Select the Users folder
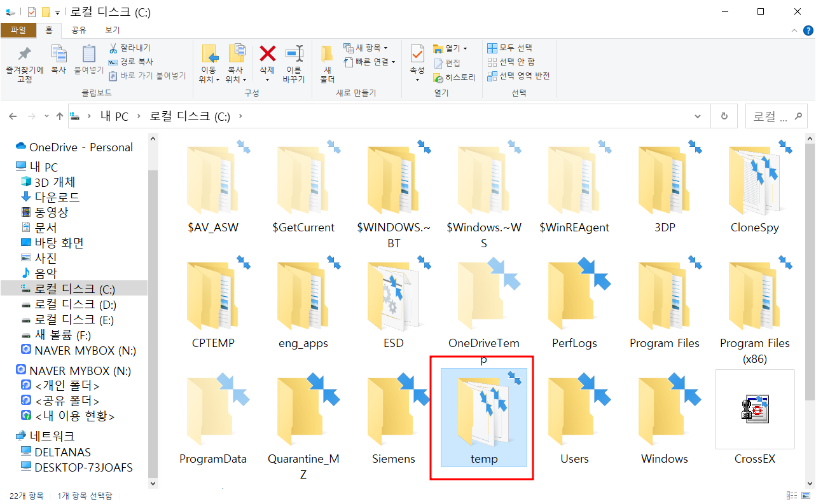Image resolution: width=816 pixels, height=504 pixels. click(574, 419)
